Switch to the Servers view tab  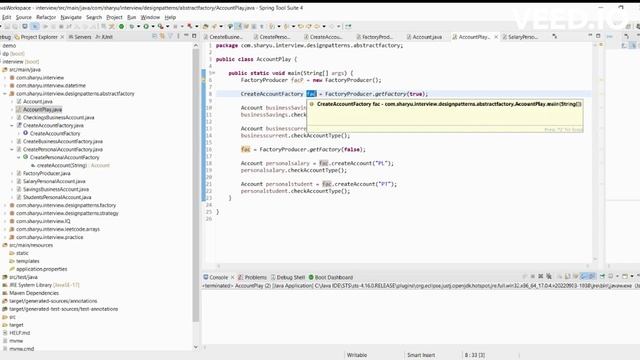(x=80, y=37)
